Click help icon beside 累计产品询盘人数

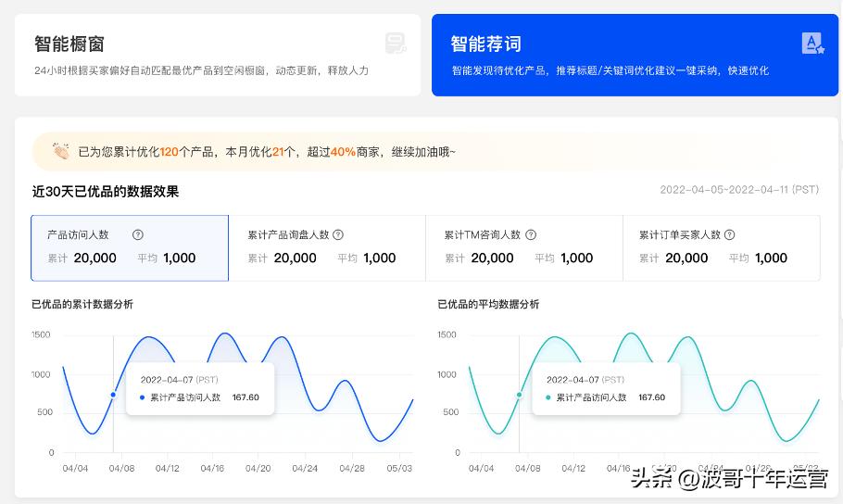tap(338, 235)
